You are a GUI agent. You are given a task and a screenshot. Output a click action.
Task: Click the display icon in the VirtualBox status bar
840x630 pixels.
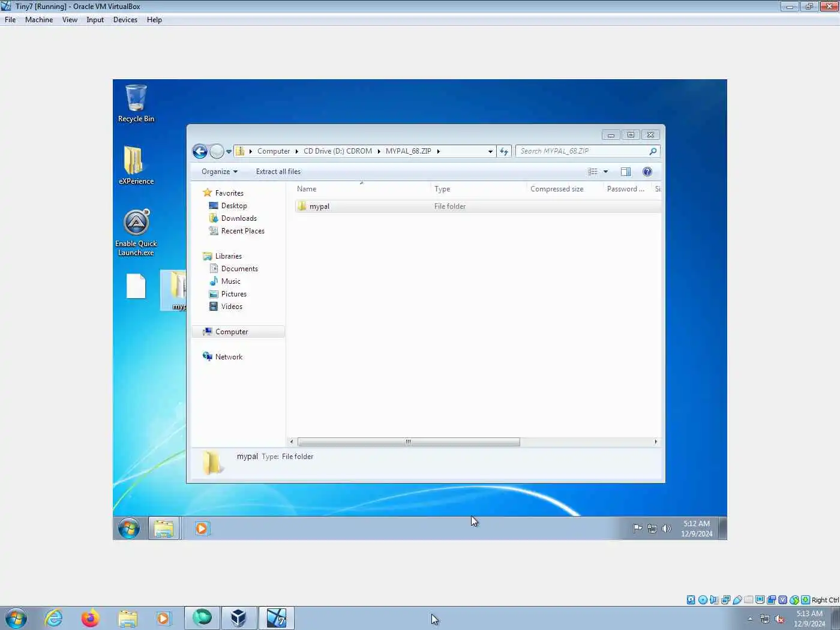click(760, 600)
